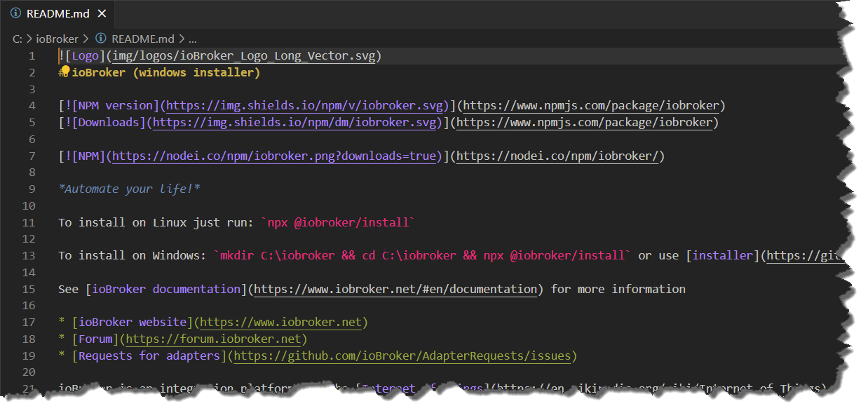Click the https://forum.iobroker.net URL
868x413 pixels.
point(213,339)
